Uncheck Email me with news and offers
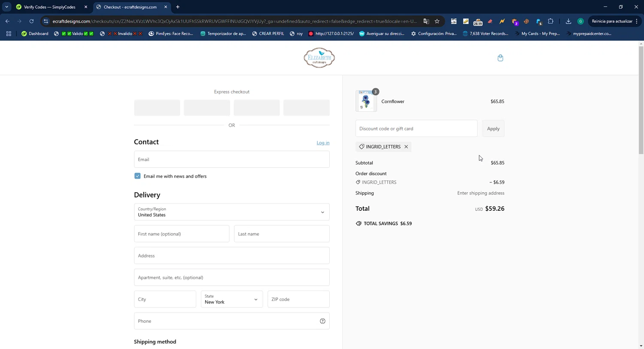This screenshot has height=349, width=644. click(x=137, y=176)
